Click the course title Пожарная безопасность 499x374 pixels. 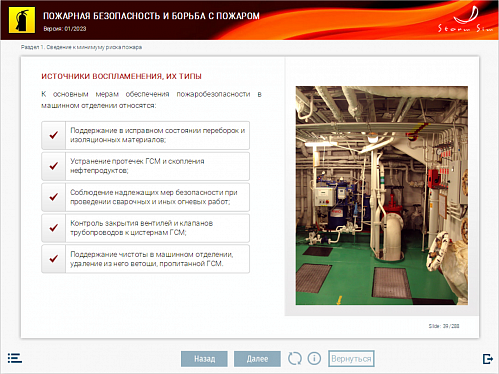pos(151,16)
